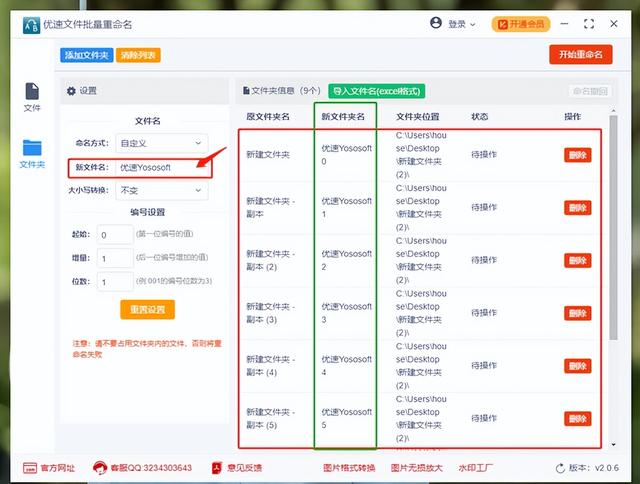Open the 意见反馈 feedback link

244,468
